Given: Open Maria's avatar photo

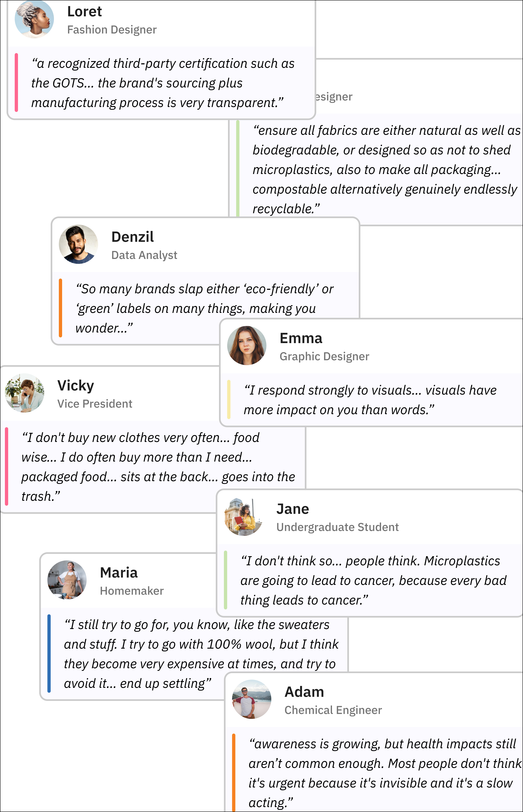Looking at the screenshot, I should pyautogui.click(x=67, y=580).
